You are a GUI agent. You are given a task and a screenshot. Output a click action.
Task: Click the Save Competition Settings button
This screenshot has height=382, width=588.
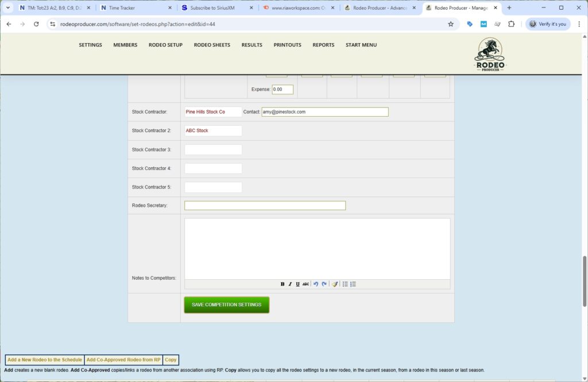click(226, 305)
